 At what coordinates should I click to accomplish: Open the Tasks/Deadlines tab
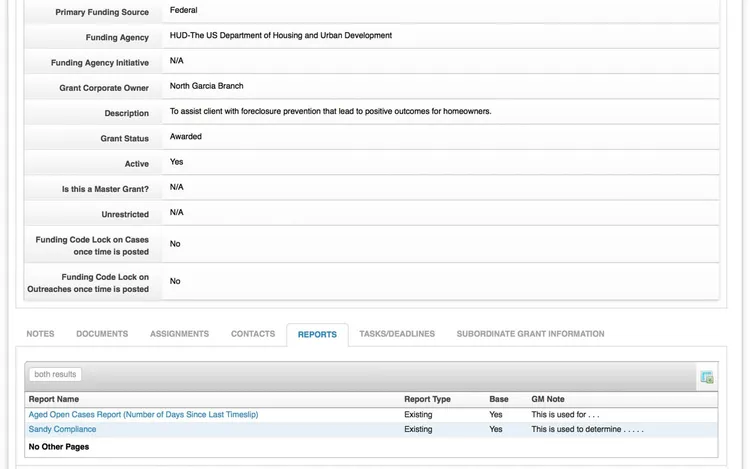point(397,334)
